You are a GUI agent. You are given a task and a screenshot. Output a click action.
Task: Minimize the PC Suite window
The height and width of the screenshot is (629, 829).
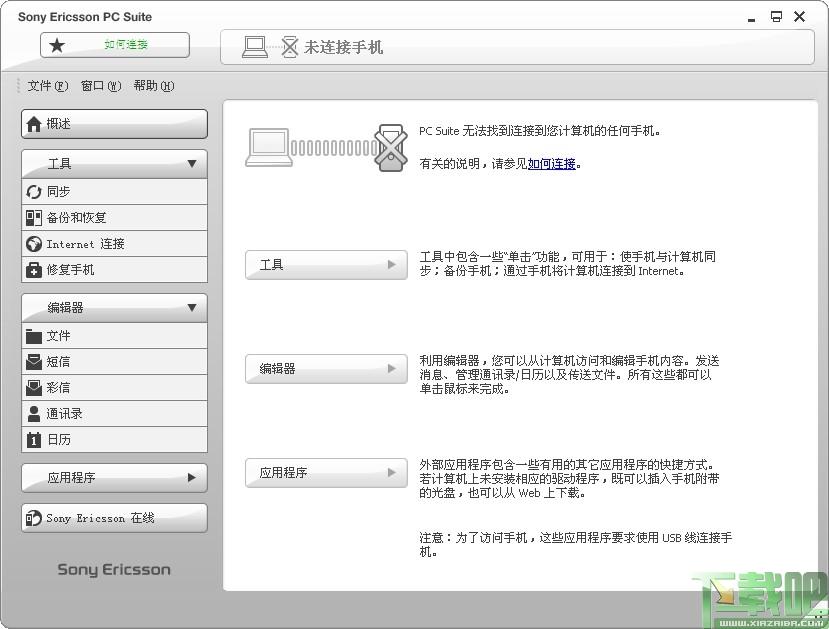751,18
